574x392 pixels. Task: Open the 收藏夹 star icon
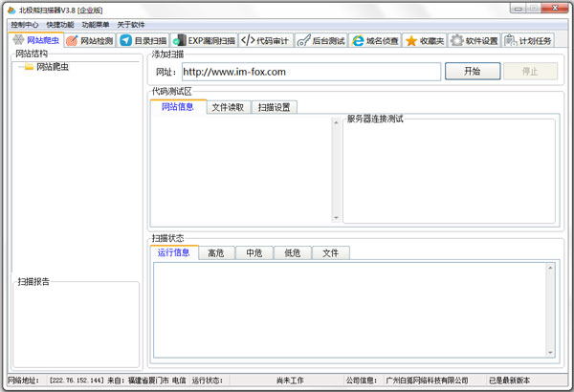click(411, 41)
